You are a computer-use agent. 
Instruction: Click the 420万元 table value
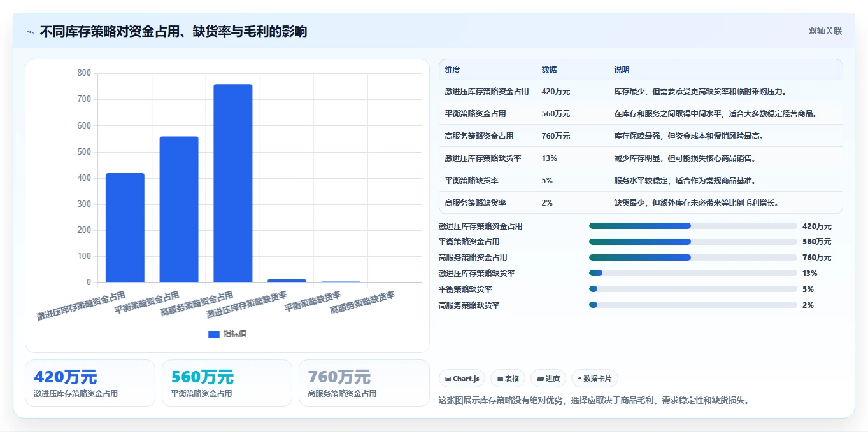(556, 92)
